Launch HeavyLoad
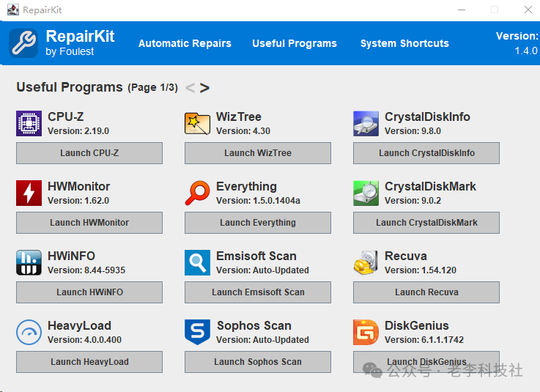Viewport: 540px width, 392px height. tap(89, 362)
